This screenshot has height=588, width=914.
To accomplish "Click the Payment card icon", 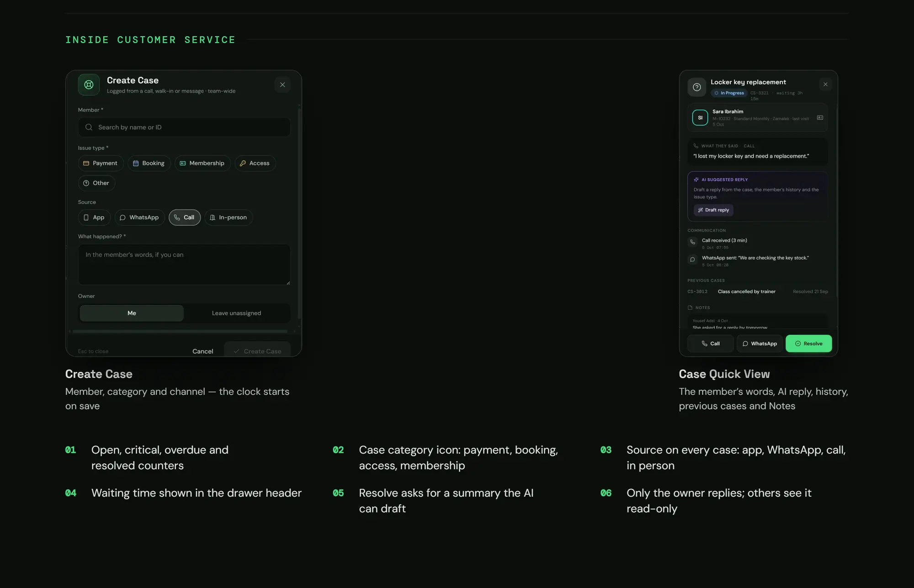I will pos(86,163).
